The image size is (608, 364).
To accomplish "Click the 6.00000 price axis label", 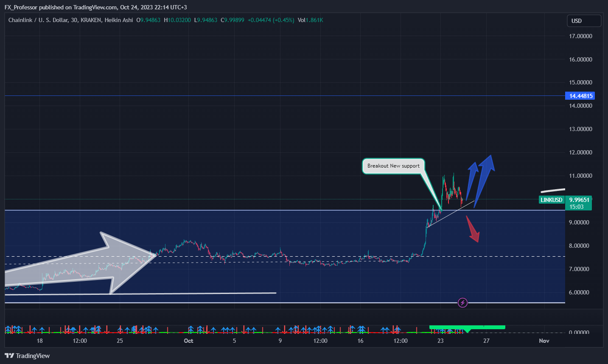I will coord(579,292).
